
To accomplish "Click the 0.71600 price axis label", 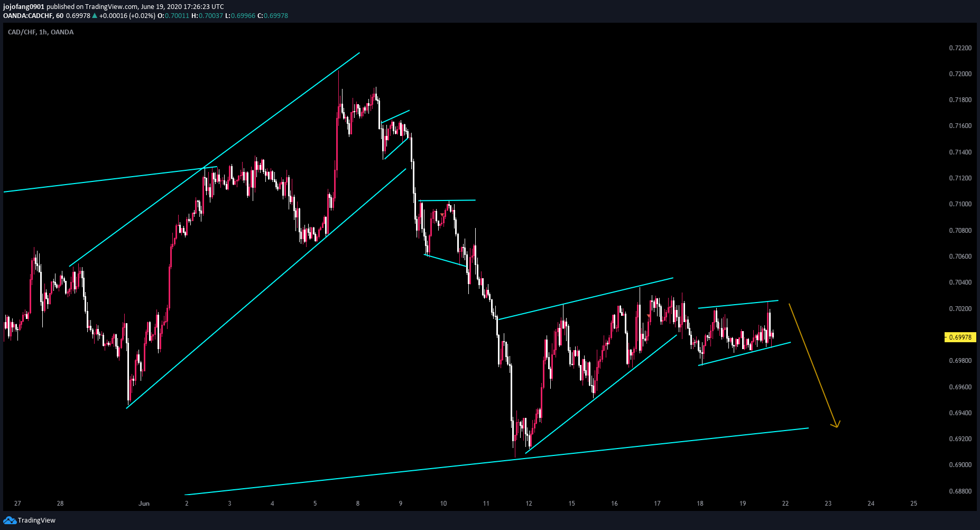I will coord(960,126).
